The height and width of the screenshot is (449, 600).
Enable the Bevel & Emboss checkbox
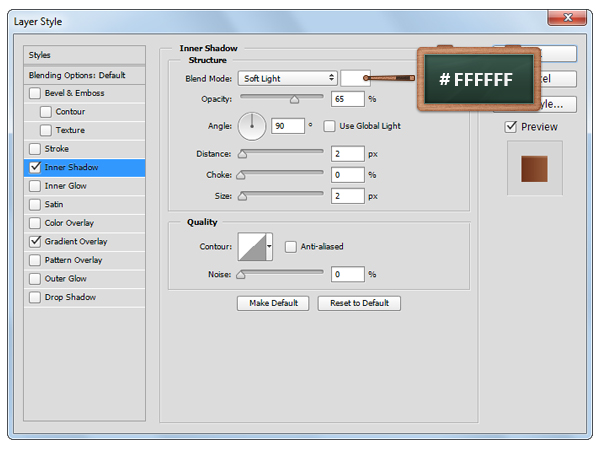pos(36,93)
